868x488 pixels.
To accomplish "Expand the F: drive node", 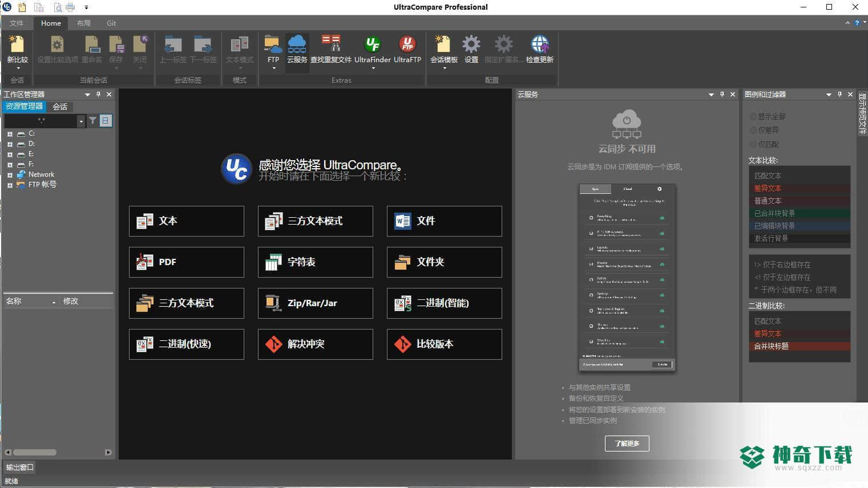I will click(x=10, y=165).
